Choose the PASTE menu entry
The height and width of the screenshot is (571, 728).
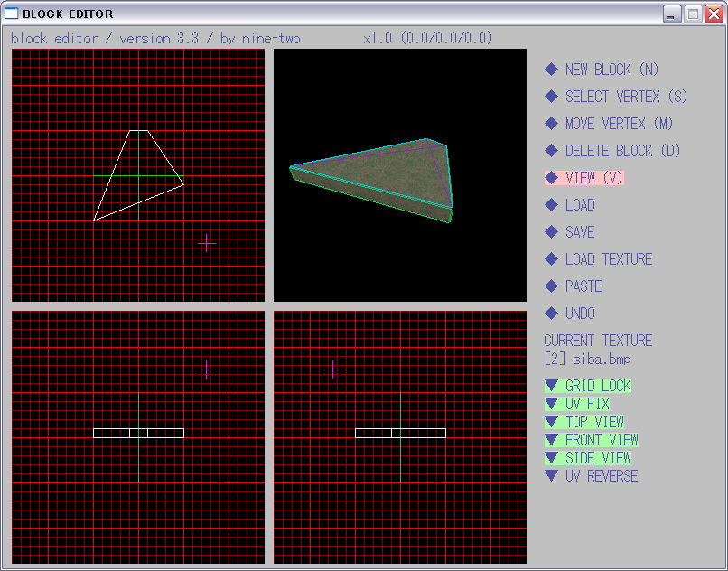(583, 286)
